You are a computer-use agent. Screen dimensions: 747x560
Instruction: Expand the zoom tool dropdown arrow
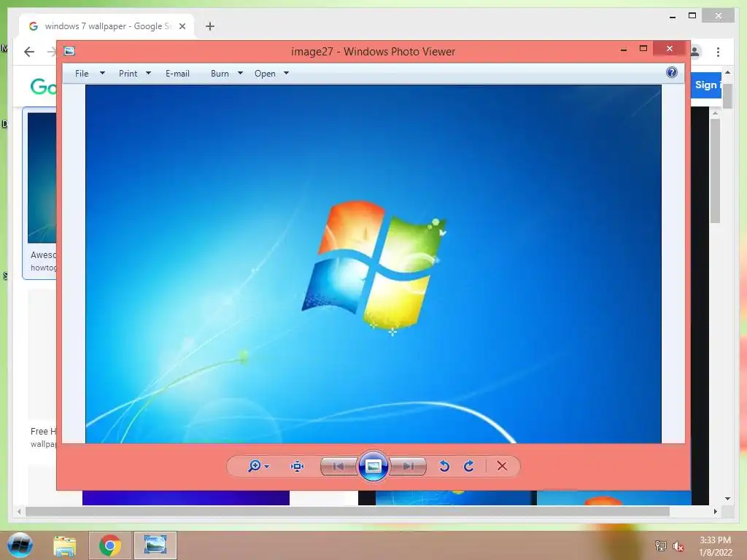tap(267, 466)
